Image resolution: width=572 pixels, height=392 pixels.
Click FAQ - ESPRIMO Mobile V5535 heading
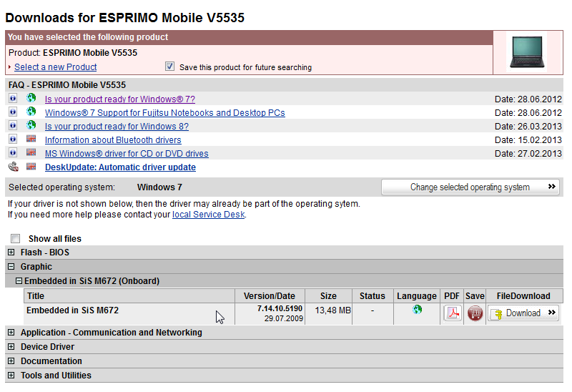[x=67, y=85]
